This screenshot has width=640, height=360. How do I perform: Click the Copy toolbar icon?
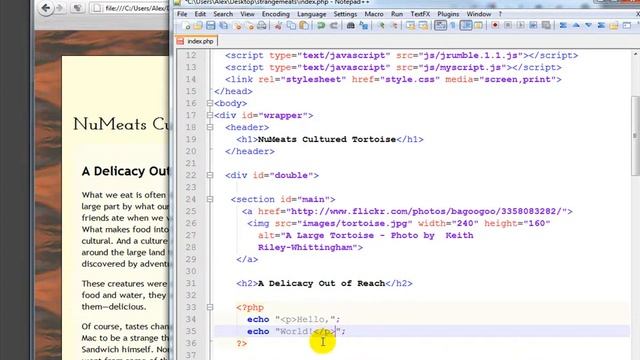tap(291, 26)
